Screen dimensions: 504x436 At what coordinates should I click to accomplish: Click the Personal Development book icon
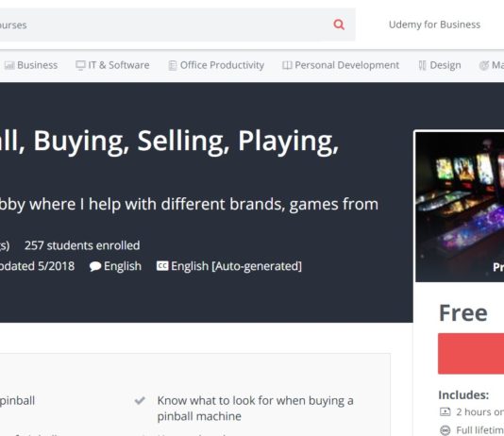287,65
